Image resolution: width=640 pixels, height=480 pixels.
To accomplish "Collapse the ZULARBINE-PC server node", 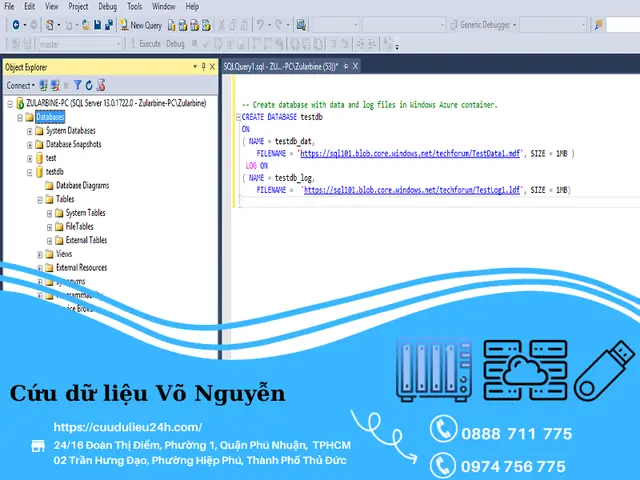I will click(x=10, y=104).
